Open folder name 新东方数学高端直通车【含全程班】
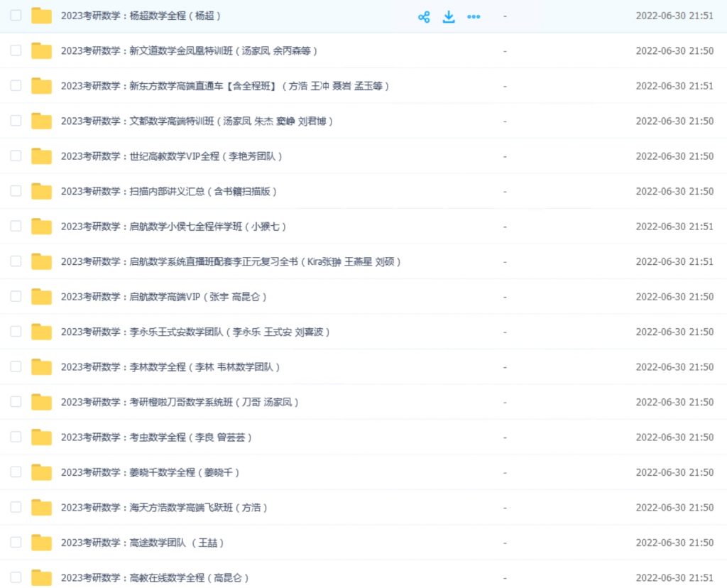The image size is (727, 588). pyautogui.click(x=225, y=86)
